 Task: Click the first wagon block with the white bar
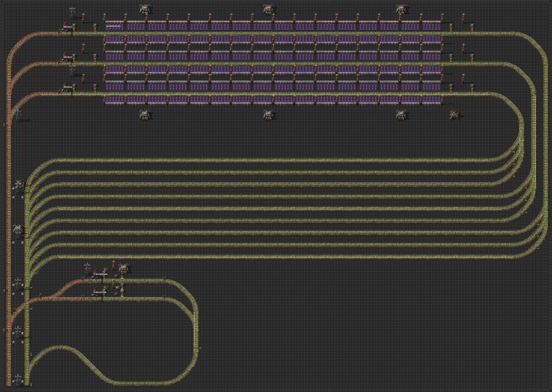[x=115, y=26]
